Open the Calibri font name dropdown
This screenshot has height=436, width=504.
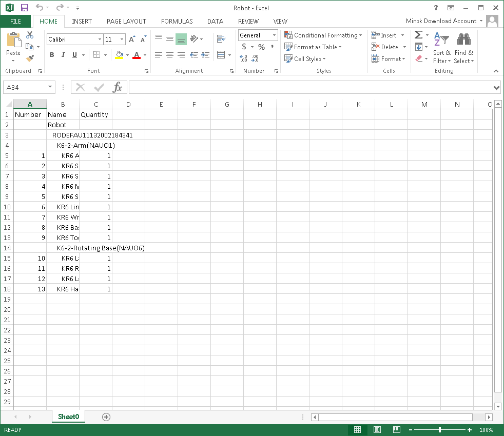pyautogui.click(x=100, y=39)
